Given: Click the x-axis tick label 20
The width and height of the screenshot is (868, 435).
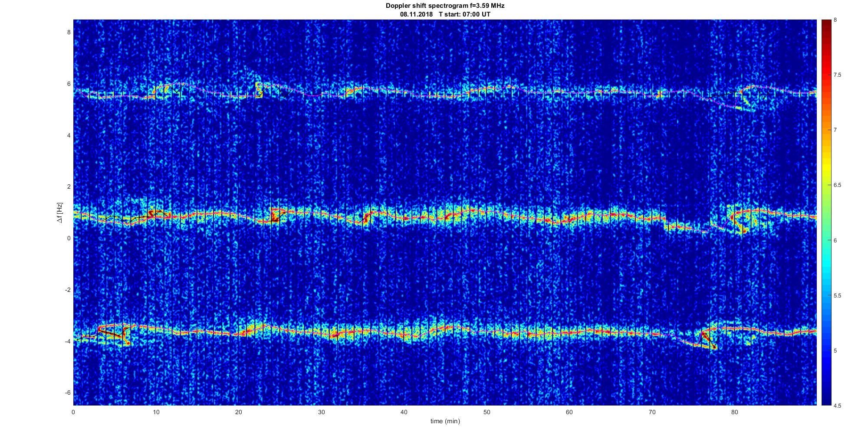Looking at the screenshot, I should click(239, 412).
